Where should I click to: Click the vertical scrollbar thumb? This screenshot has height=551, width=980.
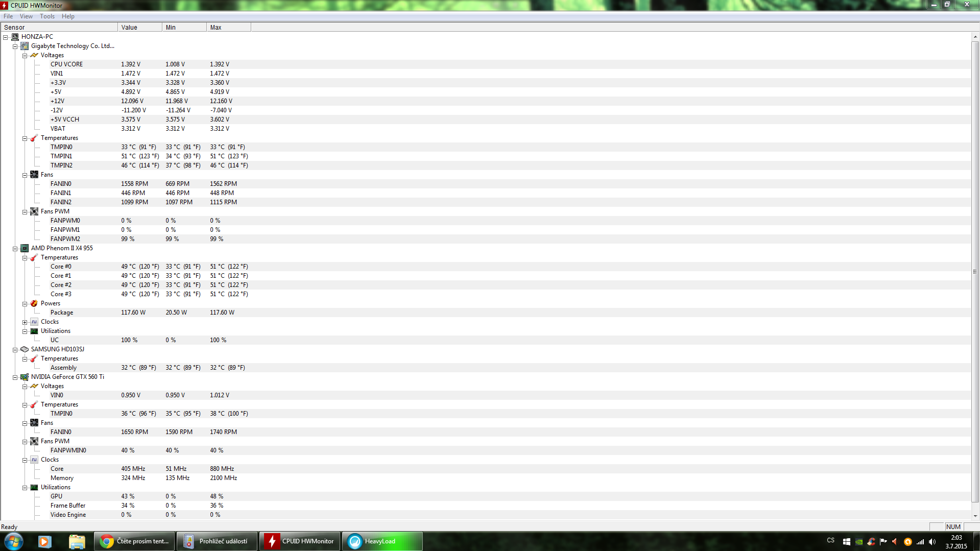pos(975,272)
